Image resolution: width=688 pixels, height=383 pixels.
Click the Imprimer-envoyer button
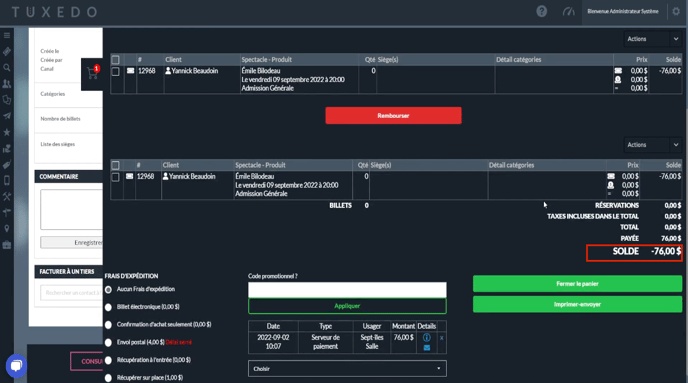pos(577,304)
